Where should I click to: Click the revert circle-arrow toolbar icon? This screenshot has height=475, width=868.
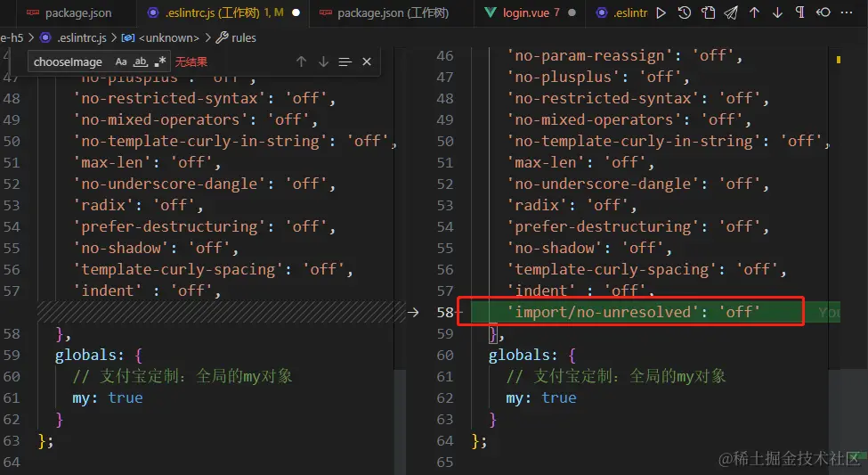click(823, 12)
